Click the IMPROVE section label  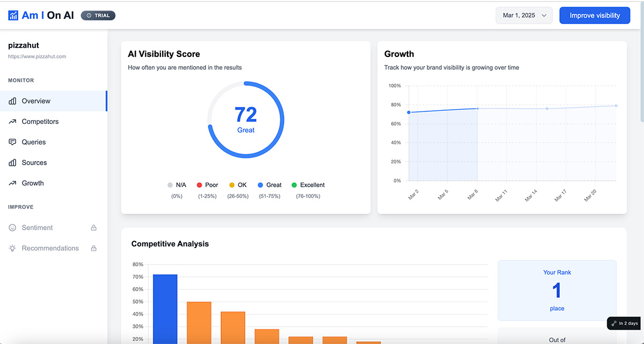[x=21, y=207]
